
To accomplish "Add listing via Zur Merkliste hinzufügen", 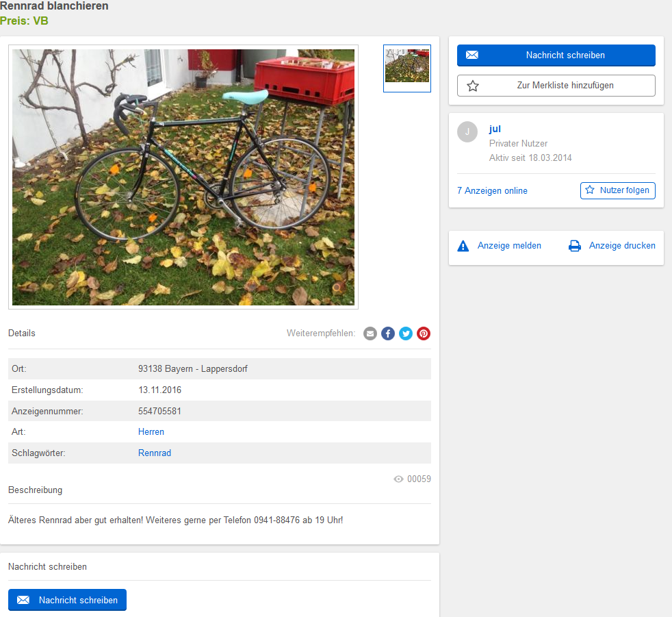I will (565, 86).
